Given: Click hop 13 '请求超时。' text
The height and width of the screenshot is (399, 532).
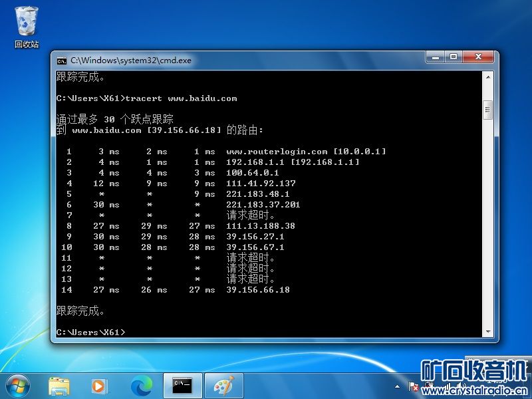Looking at the screenshot, I should point(251,279).
